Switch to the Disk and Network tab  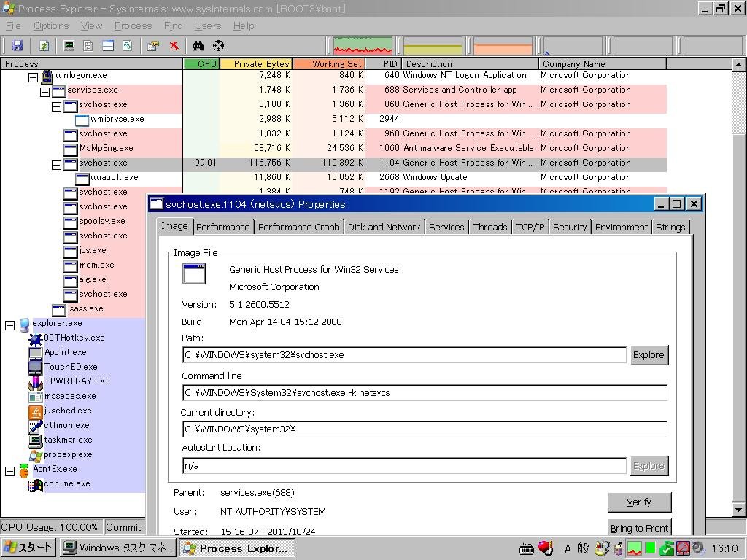384,227
